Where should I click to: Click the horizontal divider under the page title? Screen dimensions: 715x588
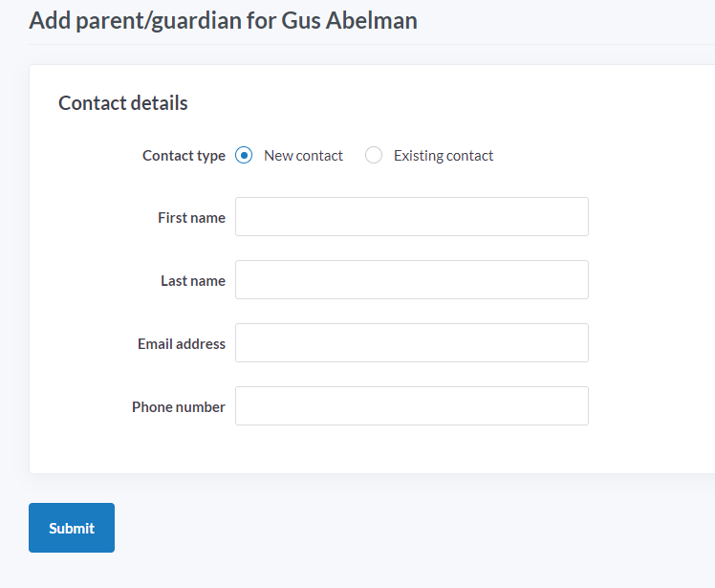[x=372, y=44]
